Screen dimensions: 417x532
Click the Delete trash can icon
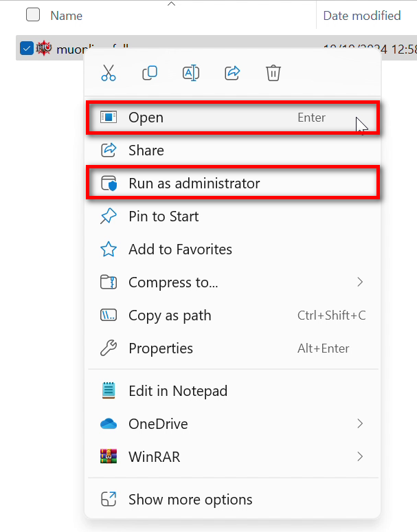(273, 73)
